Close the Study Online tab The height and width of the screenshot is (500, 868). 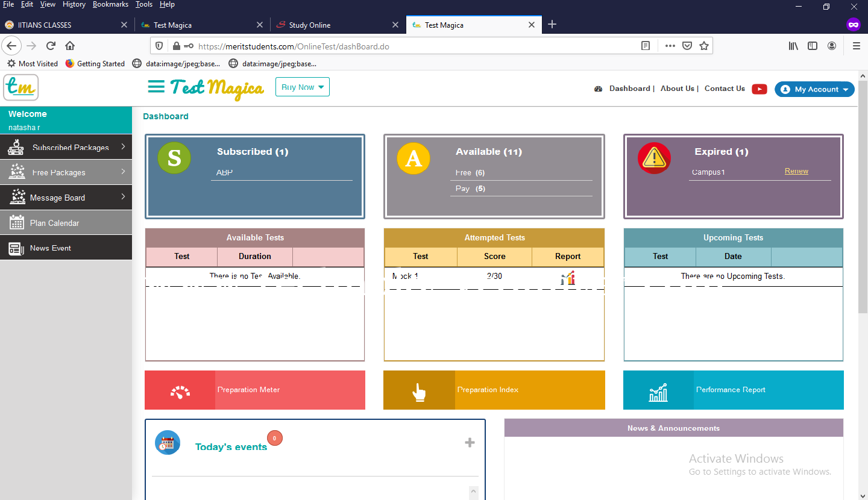[x=395, y=25]
